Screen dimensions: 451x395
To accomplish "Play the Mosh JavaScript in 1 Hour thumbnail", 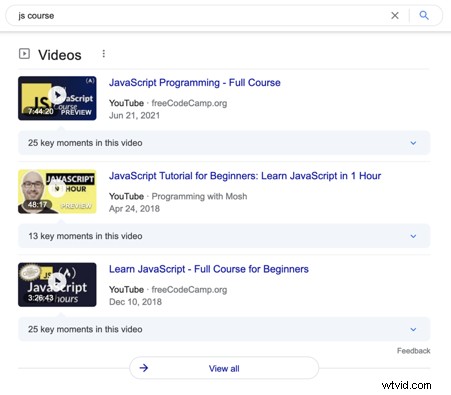I will point(57,192).
